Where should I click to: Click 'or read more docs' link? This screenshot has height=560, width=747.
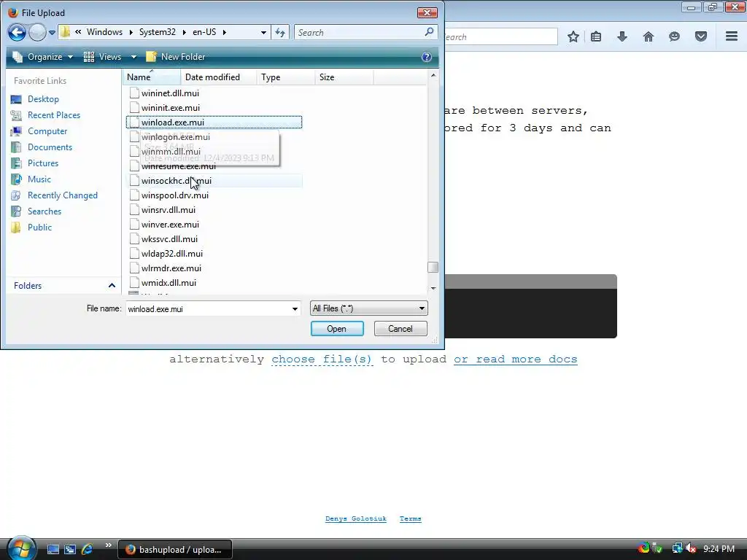[x=516, y=359]
